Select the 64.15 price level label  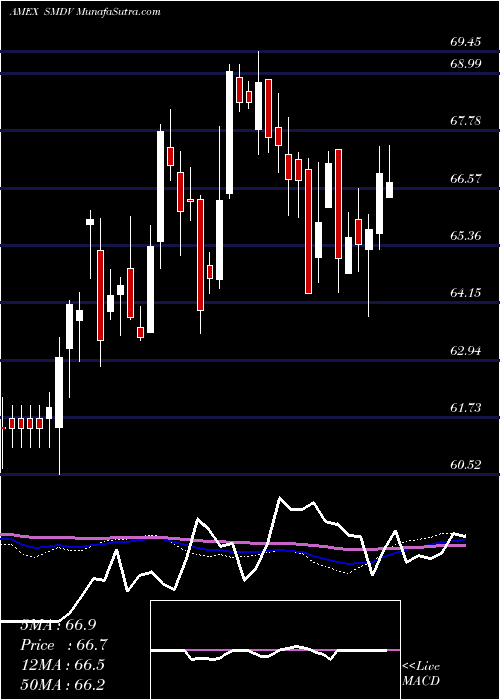point(466,293)
